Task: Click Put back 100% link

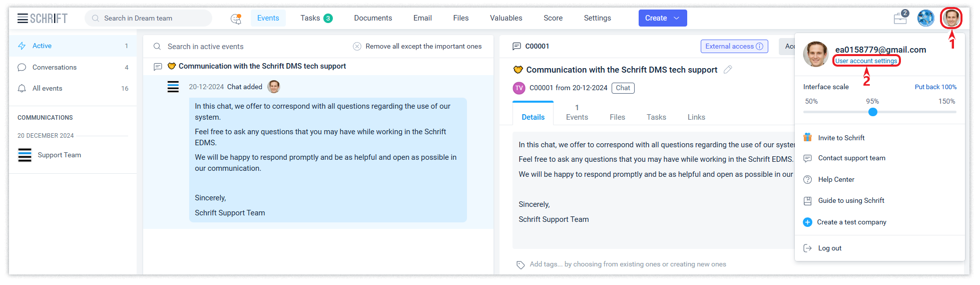Action: 935,87
